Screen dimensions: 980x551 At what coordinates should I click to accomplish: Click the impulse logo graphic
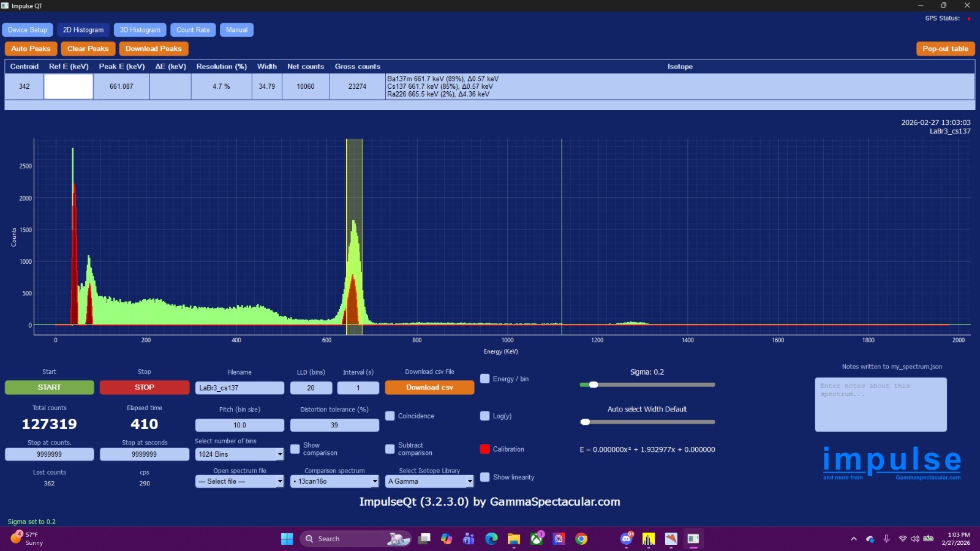point(891,462)
